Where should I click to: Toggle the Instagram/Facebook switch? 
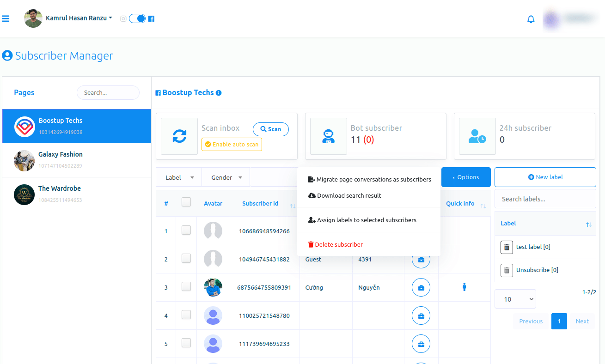coord(137,18)
